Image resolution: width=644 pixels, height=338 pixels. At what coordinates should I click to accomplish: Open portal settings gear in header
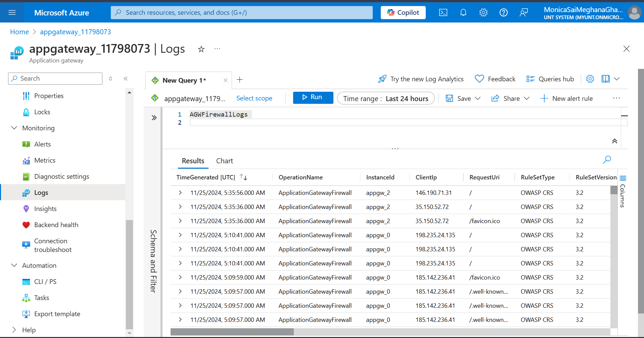click(x=484, y=12)
